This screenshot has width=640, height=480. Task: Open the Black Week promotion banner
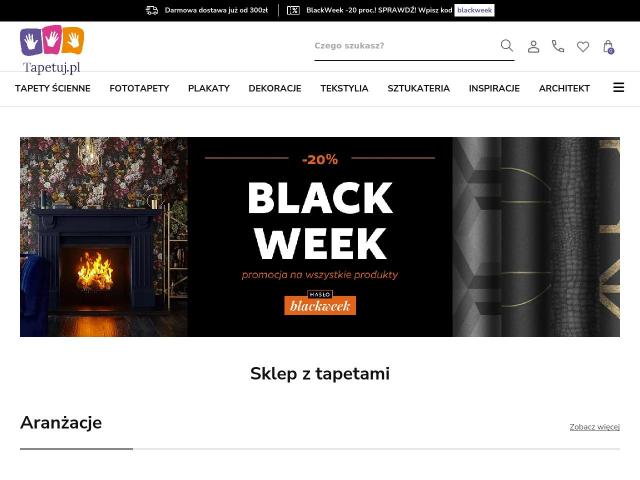[320, 237]
